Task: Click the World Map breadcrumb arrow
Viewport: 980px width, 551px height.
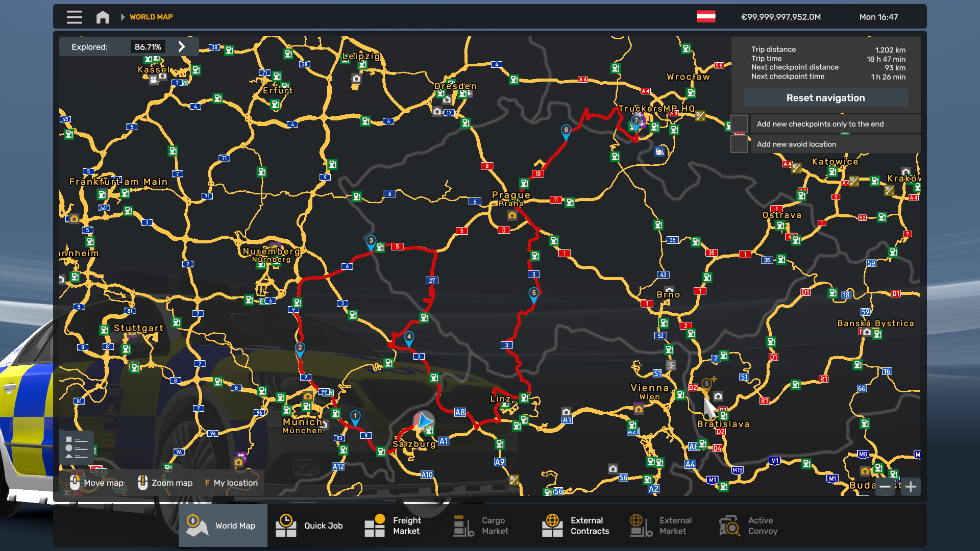Action: point(122,17)
